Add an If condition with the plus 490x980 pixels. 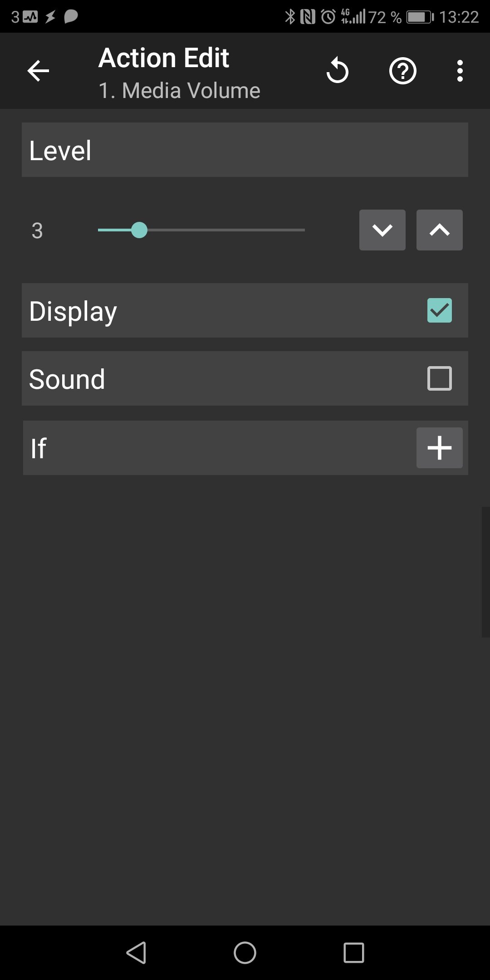pos(440,448)
